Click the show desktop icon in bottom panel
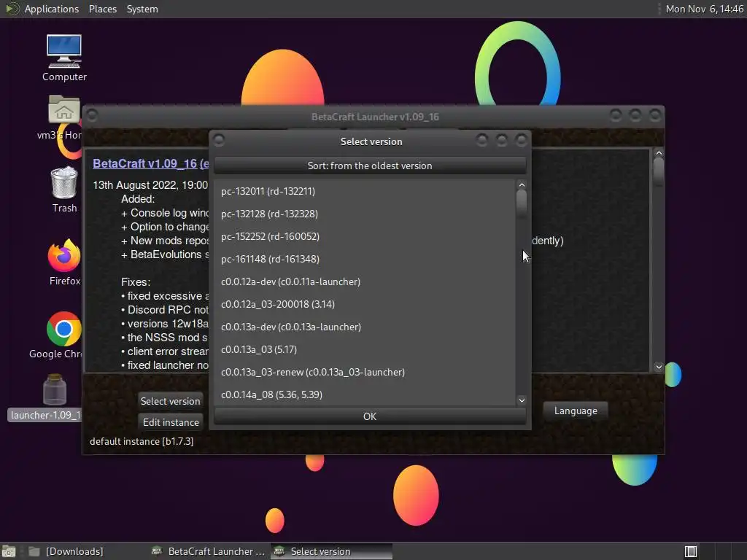This screenshot has height=560, width=747. click(9, 551)
